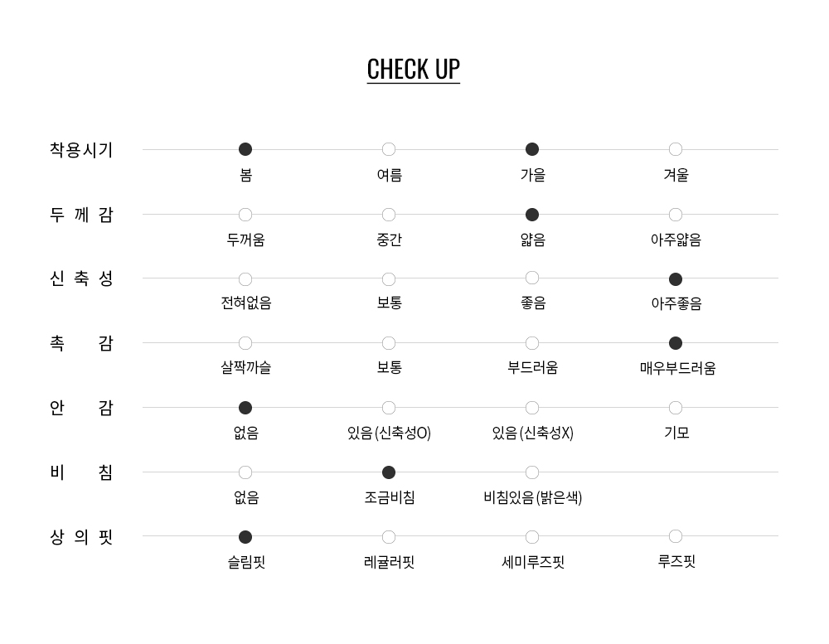The height and width of the screenshot is (644, 829).
Task: Click the 착용시기 row label
Action: coord(81,150)
